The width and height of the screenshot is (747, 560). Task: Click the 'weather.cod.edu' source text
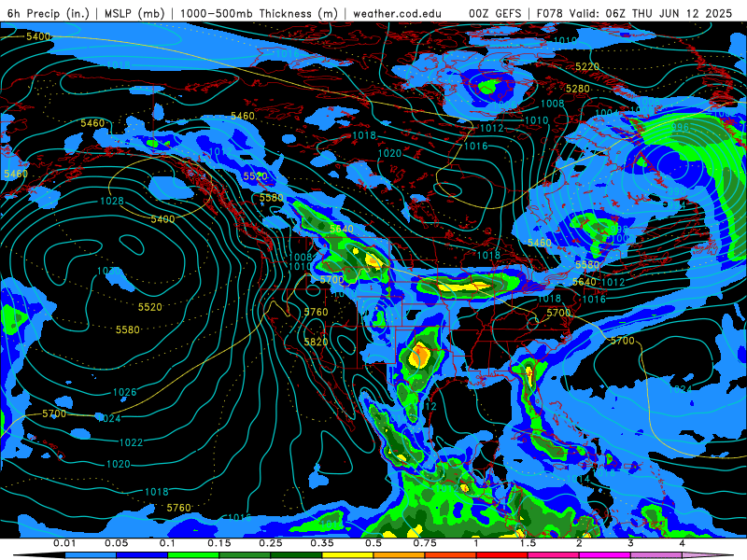pyautogui.click(x=398, y=13)
